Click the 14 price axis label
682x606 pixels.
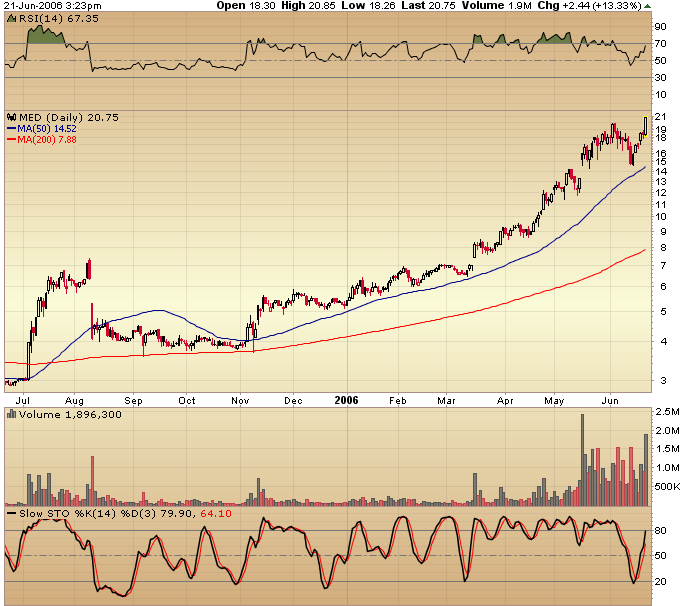661,171
